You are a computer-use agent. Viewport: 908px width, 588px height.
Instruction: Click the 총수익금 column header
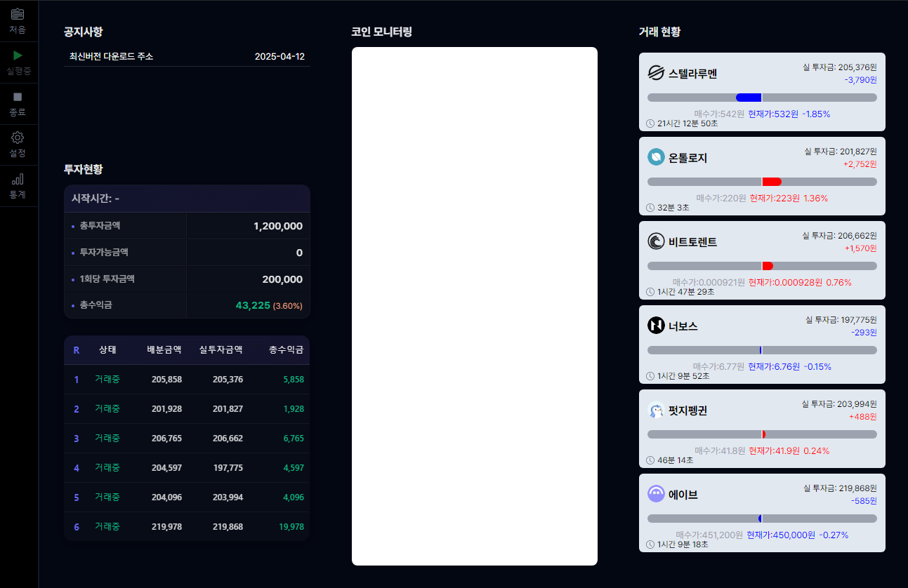pyautogui.click(x=286, y=349)
